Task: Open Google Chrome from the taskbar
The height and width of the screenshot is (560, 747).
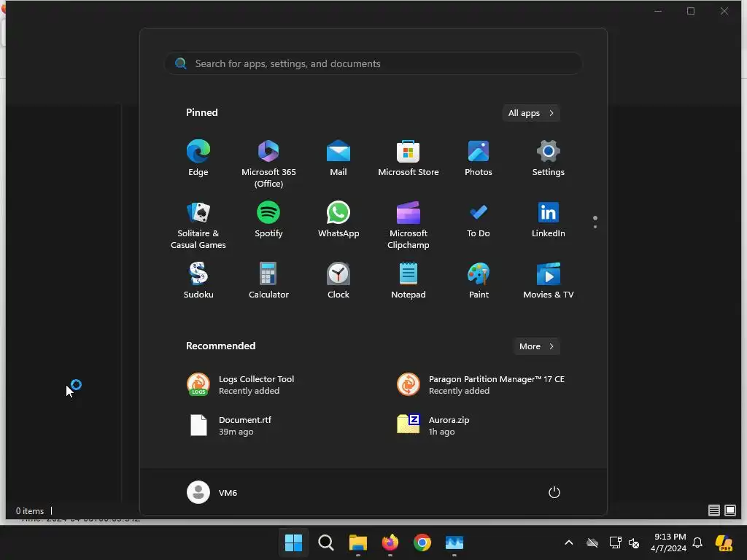Action: tap(422, 542)
